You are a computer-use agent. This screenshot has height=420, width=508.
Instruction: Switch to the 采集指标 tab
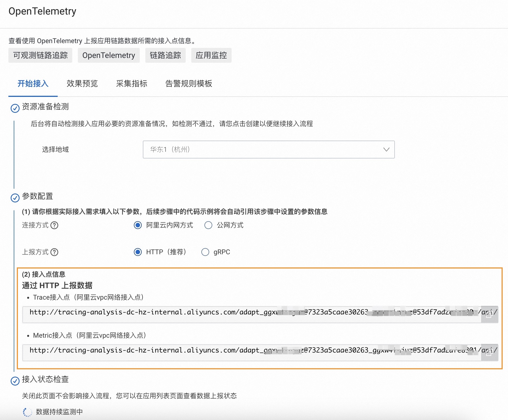tap(132, 84)
